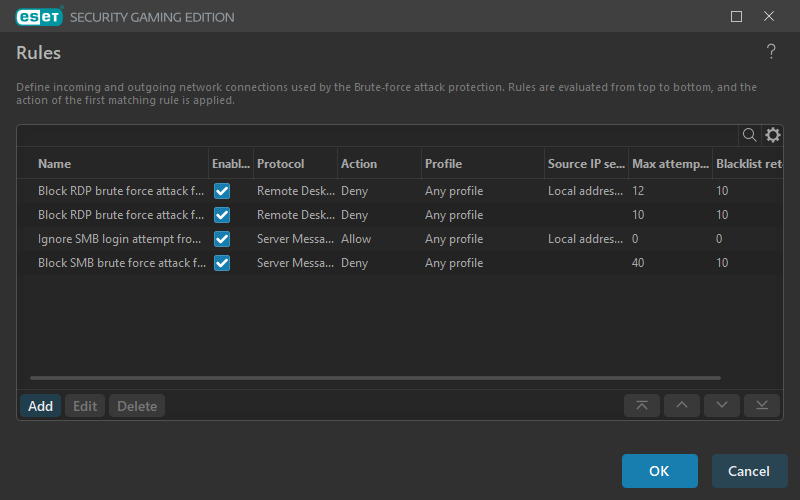Select the Ignore SMB login attempt rule name
Viewport: 800px width, 500px height.
[119, 239]
